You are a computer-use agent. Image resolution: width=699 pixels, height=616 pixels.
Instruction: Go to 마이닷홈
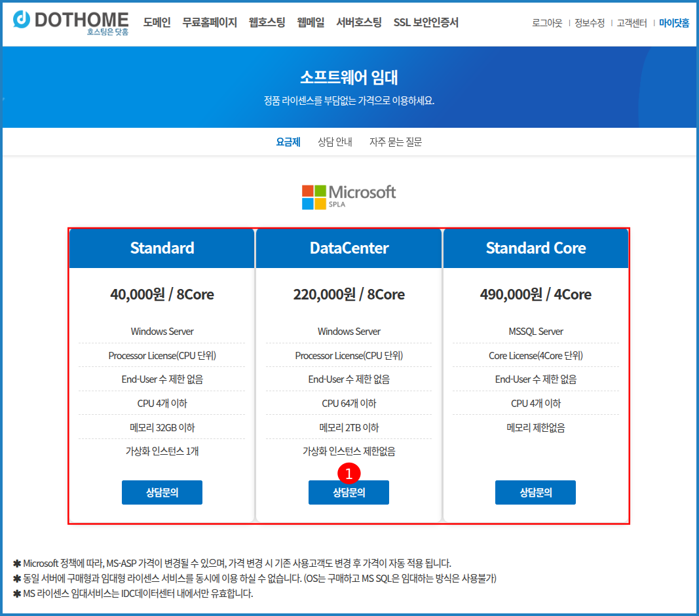674,24
